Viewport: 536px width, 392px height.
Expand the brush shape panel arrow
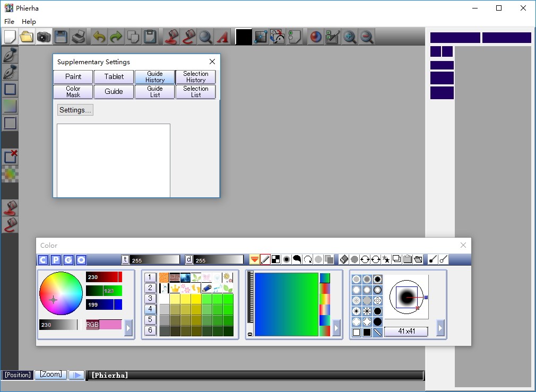tap(440, 328)
